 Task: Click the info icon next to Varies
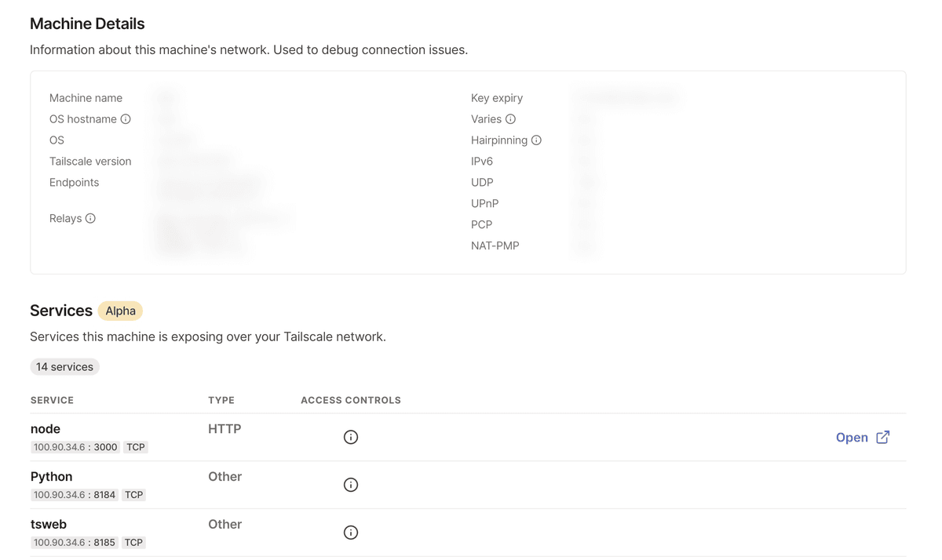pyautogui.click(x=512, y=118)
